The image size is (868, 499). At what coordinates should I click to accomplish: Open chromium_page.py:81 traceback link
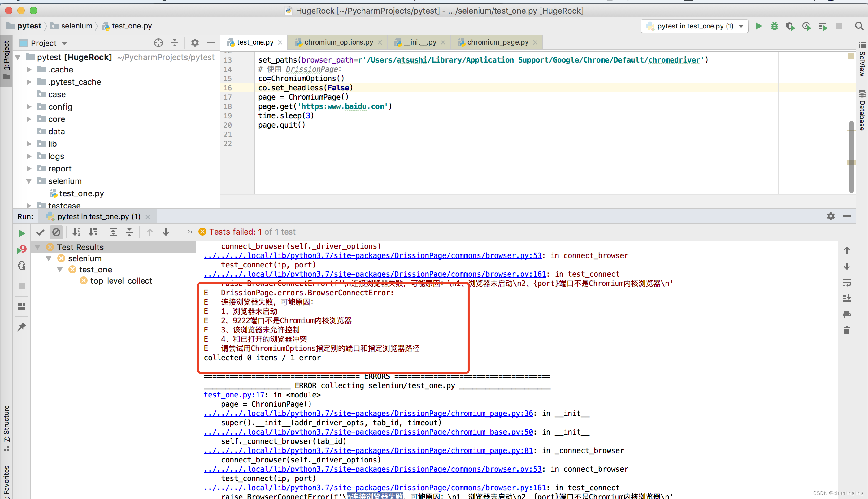pyautogui.click(x=368, y=450)
